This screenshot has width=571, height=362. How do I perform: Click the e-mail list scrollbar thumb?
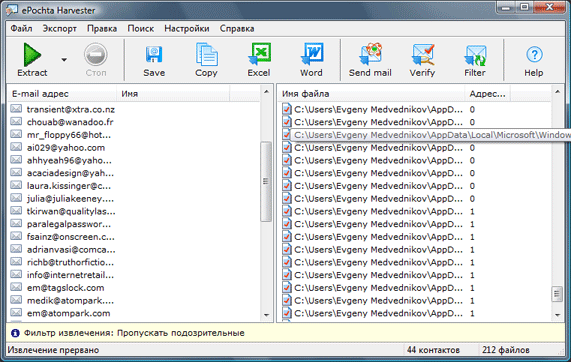point(265,181)
